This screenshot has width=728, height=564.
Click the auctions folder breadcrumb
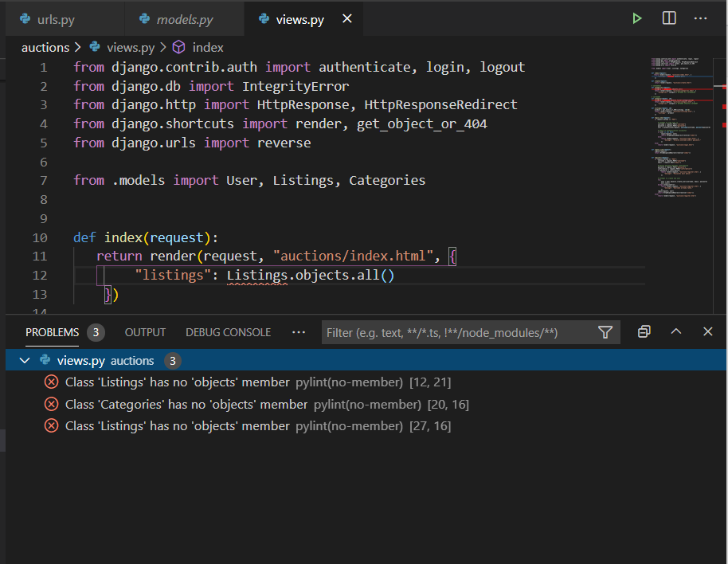[x=45, y=48]
